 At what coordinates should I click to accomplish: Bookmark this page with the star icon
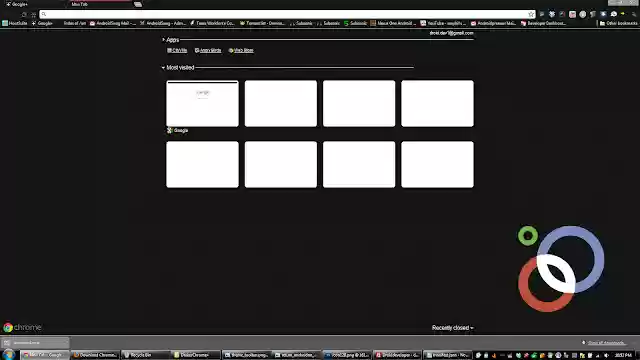coord(531,14)
